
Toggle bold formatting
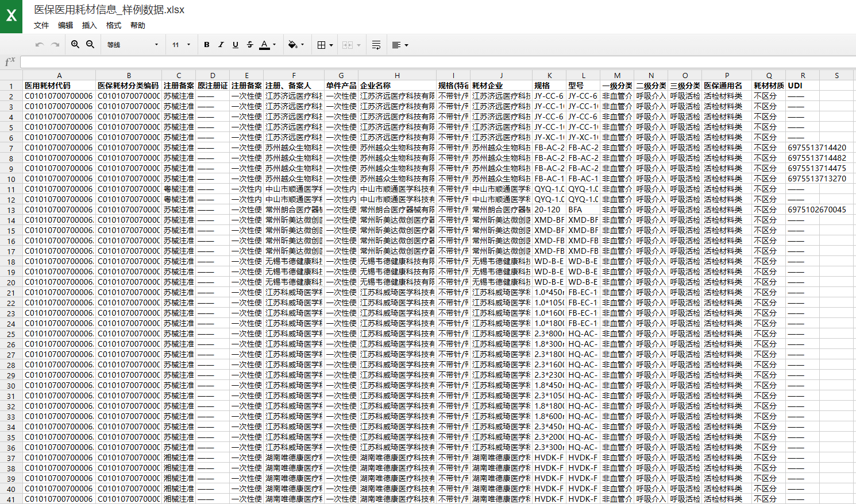click(207, 45)
